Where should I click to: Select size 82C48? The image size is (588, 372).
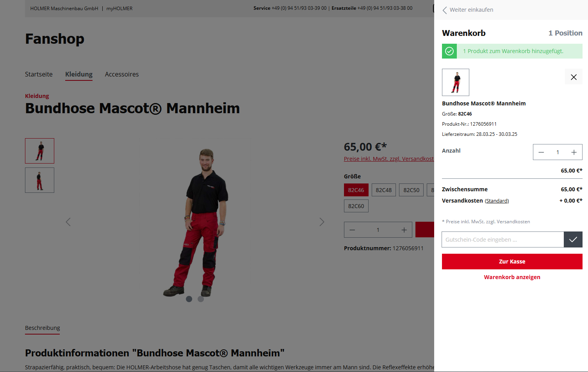[x=384, y=190]
